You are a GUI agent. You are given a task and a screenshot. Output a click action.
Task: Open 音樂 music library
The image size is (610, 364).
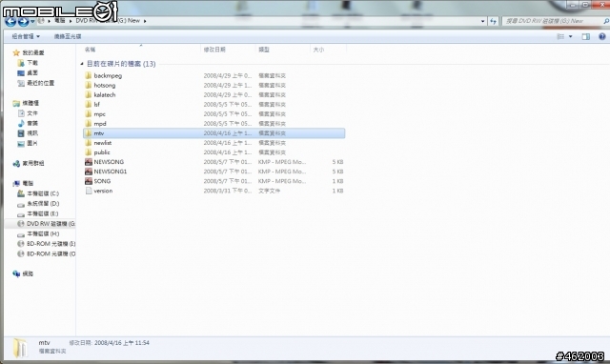28,123
